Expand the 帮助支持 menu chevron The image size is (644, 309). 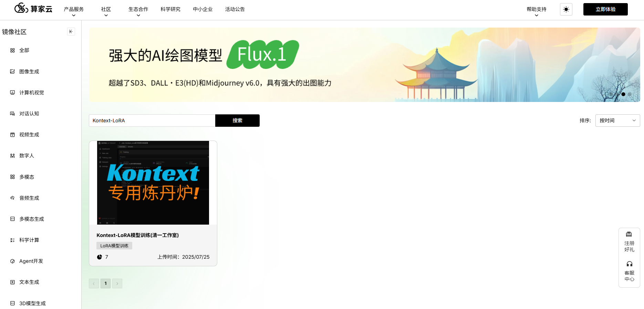click(x=537, y=16)
